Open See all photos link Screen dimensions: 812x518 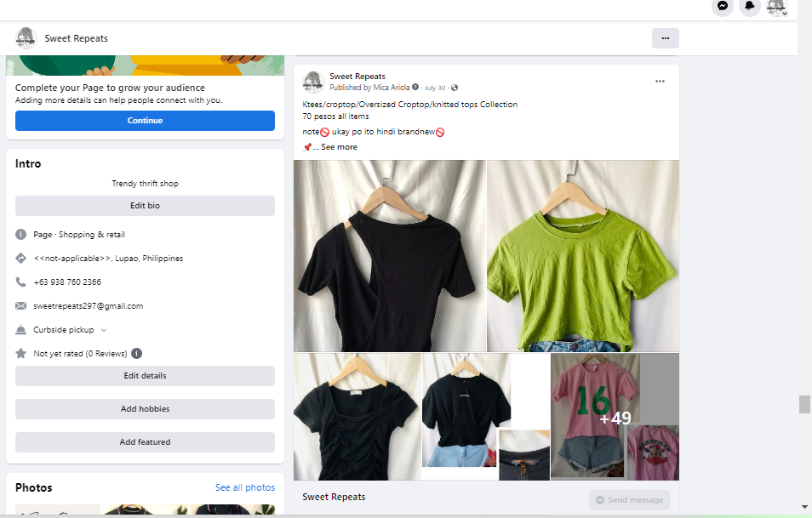click(x=245, y=487)
